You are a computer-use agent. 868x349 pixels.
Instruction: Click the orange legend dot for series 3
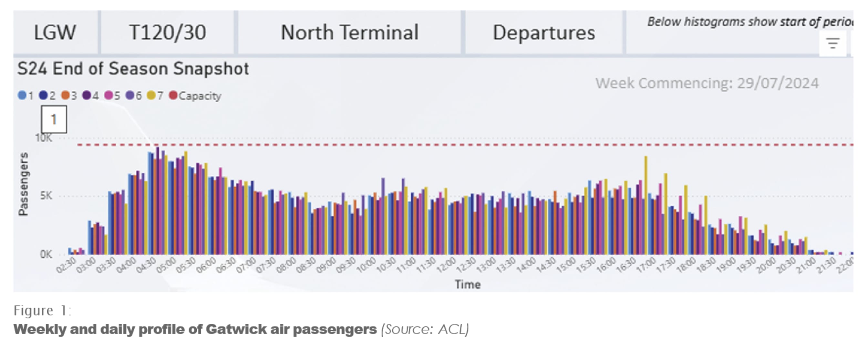[x=65, y=96]
